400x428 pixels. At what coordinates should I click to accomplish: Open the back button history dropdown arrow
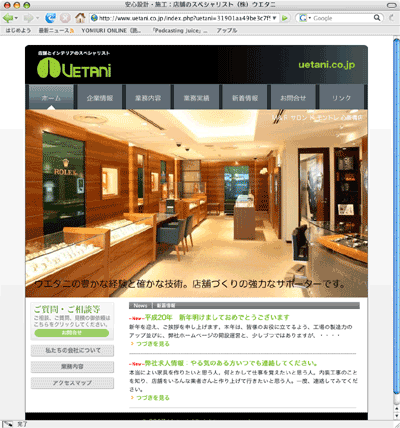(x=16, y=18)
